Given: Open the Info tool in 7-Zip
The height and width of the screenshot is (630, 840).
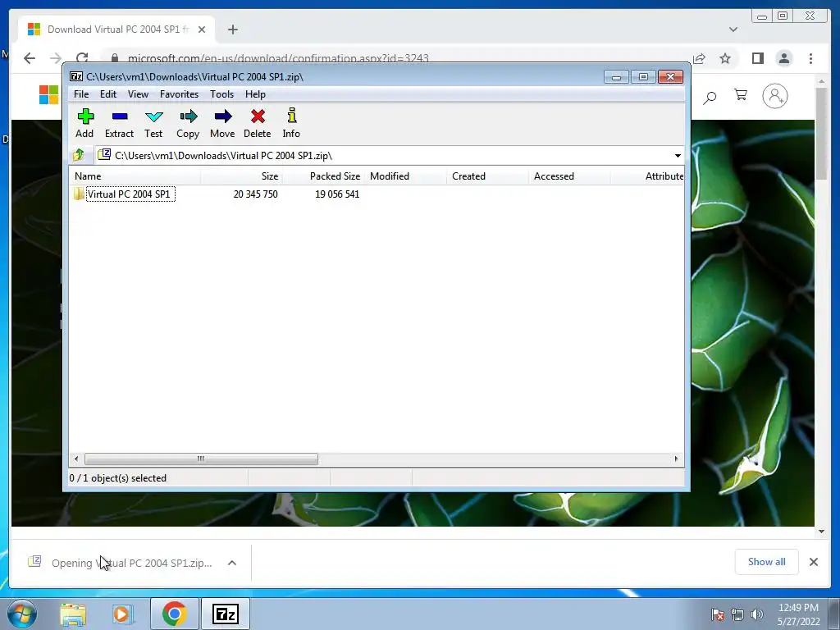Looking at the screenshot, I should pos(291,124).
